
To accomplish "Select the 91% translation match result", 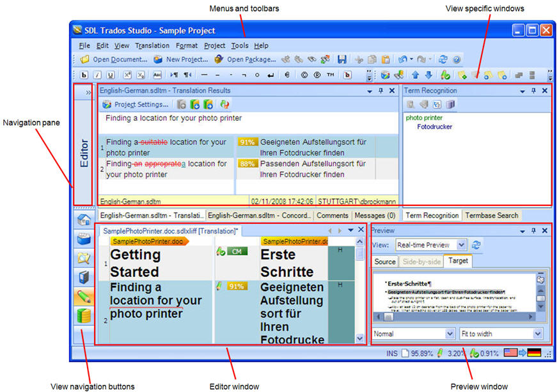I will (248, 147).
